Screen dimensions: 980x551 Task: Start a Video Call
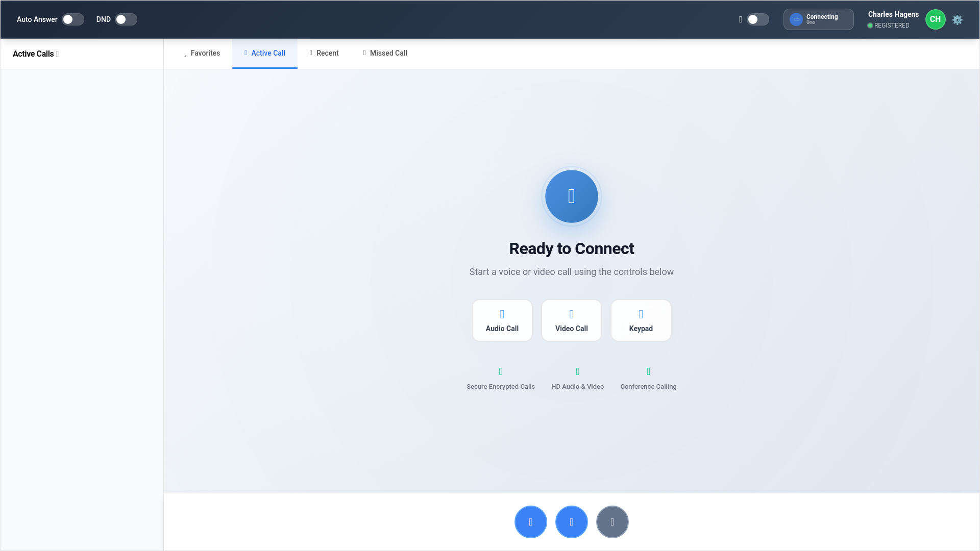tap(572, 320)
